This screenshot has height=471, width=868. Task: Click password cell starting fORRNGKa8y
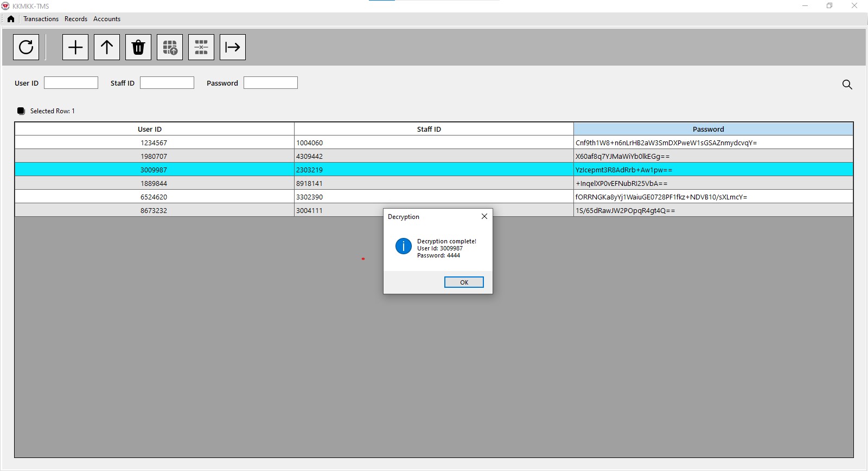[713, 197]
